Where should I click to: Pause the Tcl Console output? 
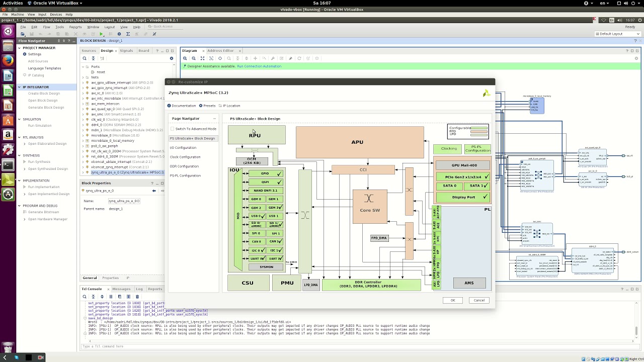click(x=111, y=297)
